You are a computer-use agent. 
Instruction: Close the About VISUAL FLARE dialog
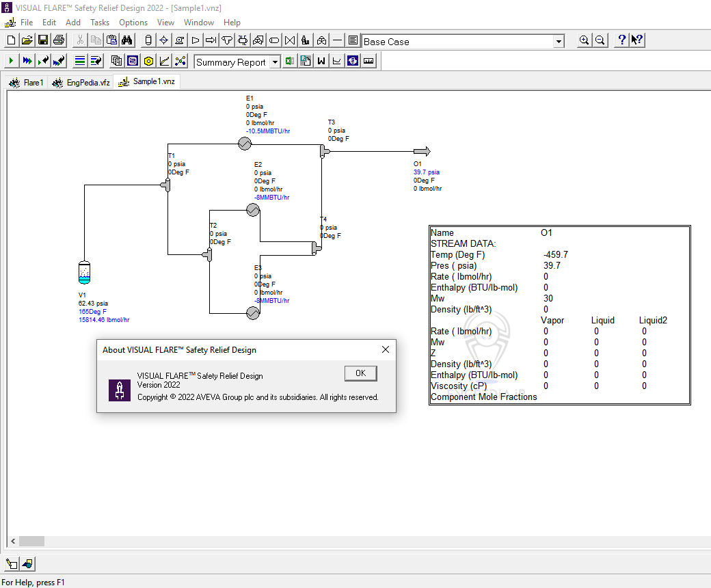(386, 349)
